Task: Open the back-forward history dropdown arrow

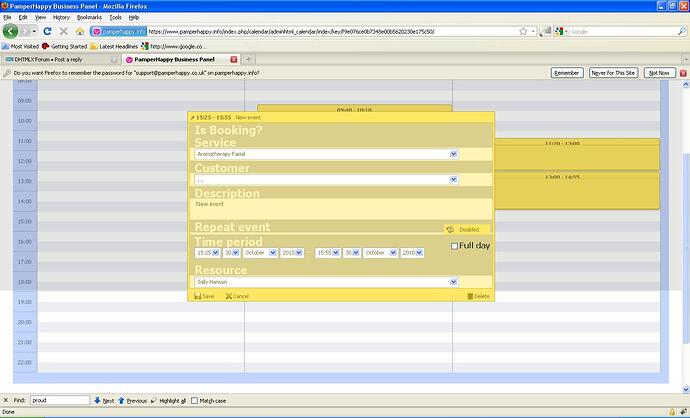Action: tap(34, 32)
